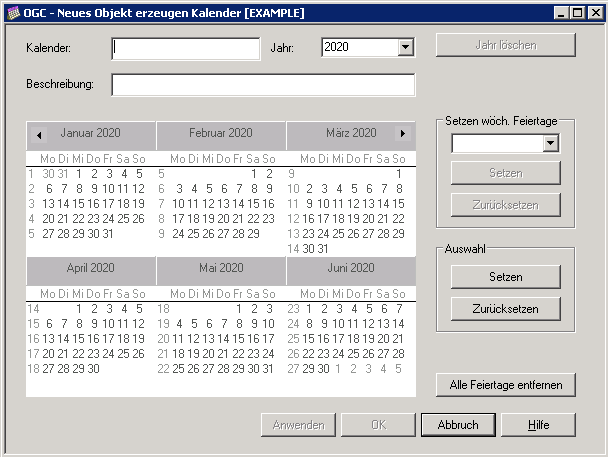Viewport: 608px width, 457px height.
Task: Select the Januar 2020 month header
Action: pyautogui.click(x=90, y=133)
